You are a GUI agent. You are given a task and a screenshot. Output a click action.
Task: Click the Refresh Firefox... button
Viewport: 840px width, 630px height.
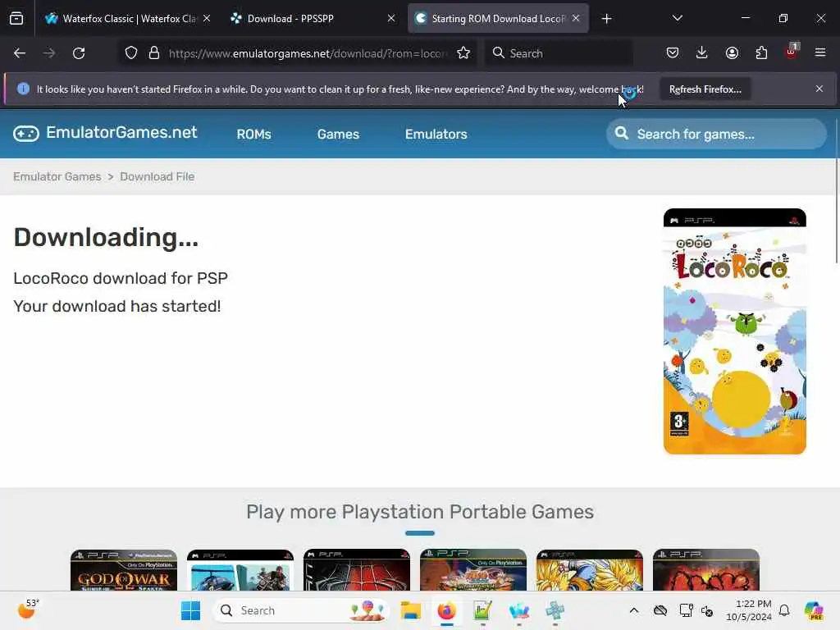(x=705, y=89)
